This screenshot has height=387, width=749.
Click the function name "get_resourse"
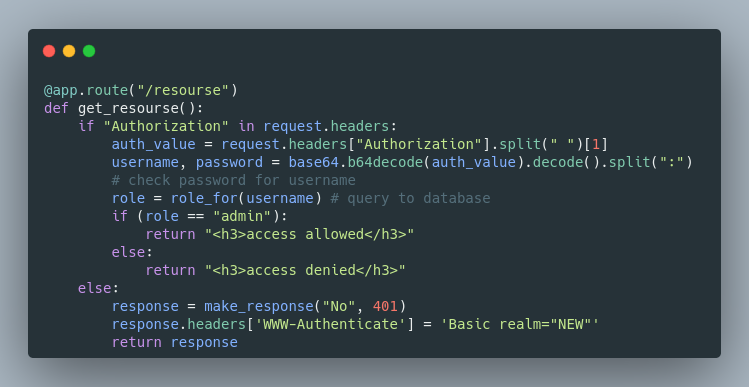(x=128, y=108)
